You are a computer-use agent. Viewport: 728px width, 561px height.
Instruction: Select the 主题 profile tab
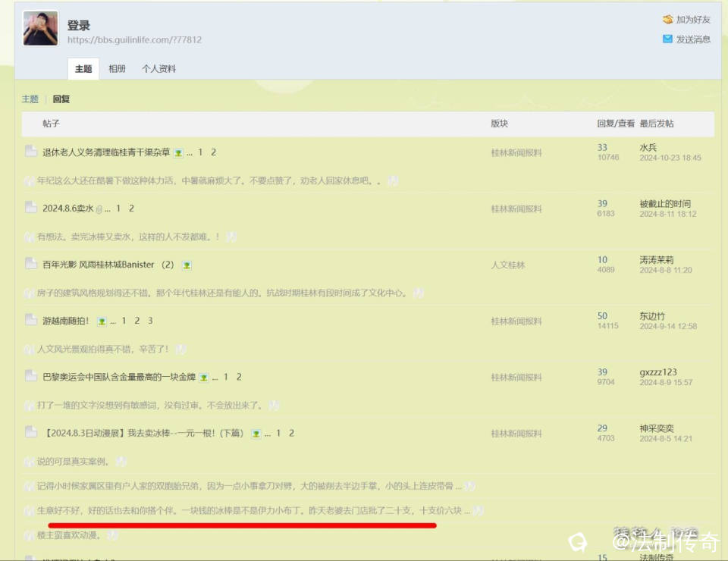pyautogui.click(x=83, y=69)
